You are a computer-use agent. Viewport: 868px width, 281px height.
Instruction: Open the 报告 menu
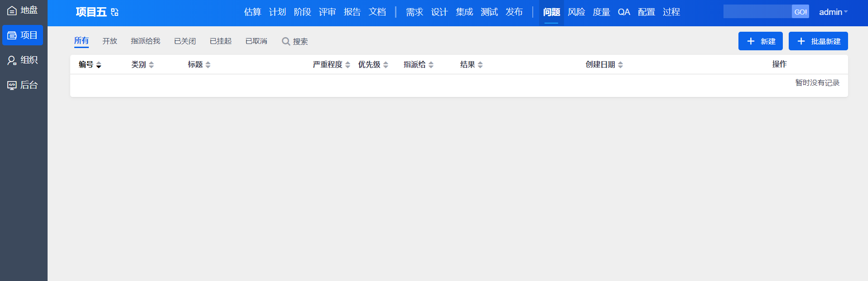coord(352,12)
